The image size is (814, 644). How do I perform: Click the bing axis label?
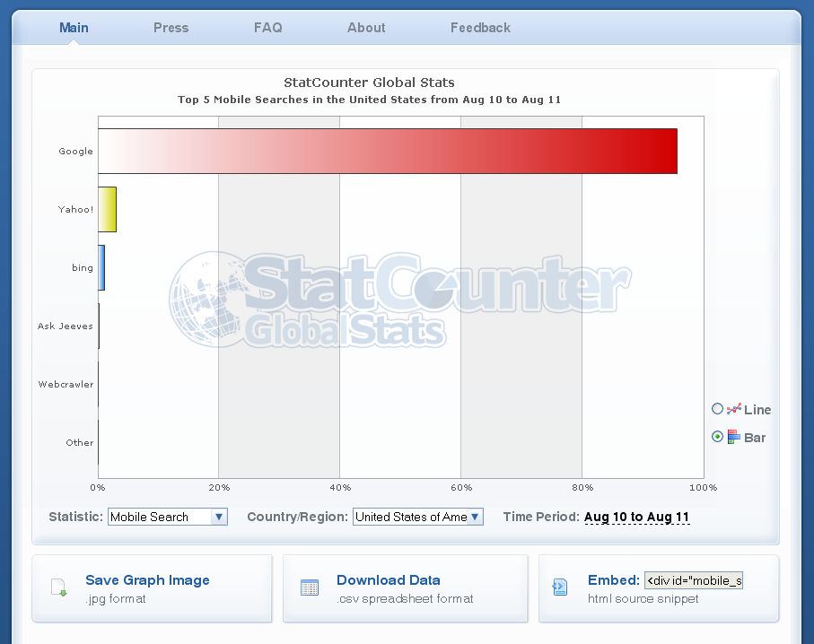click(83, 268)
